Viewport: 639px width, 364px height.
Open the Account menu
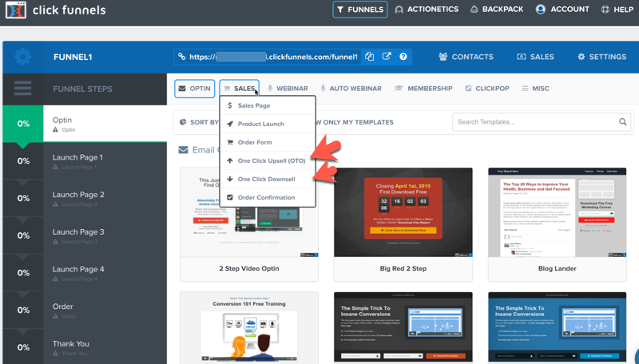pos(562,10)
